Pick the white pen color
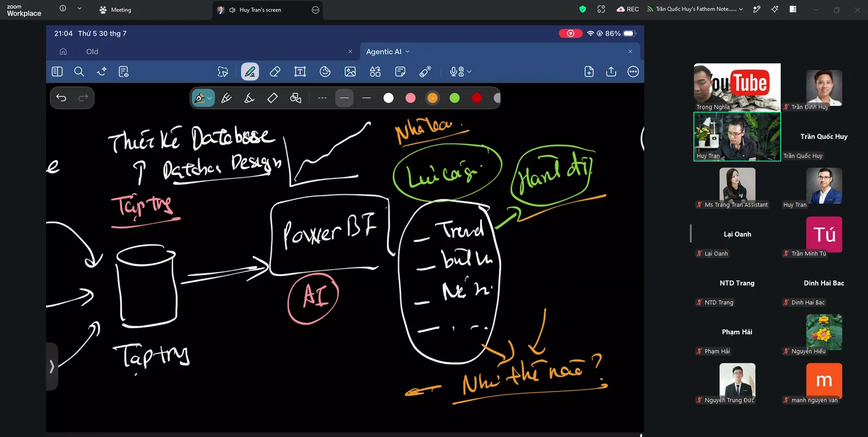The width and height of the screenshot is (868, 437). coord(388,98)
